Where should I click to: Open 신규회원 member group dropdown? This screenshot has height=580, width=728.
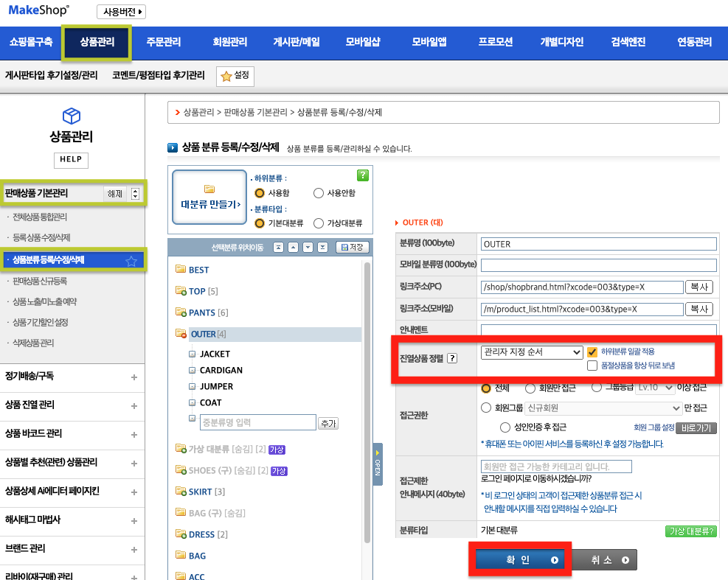(x=603, y=408)
